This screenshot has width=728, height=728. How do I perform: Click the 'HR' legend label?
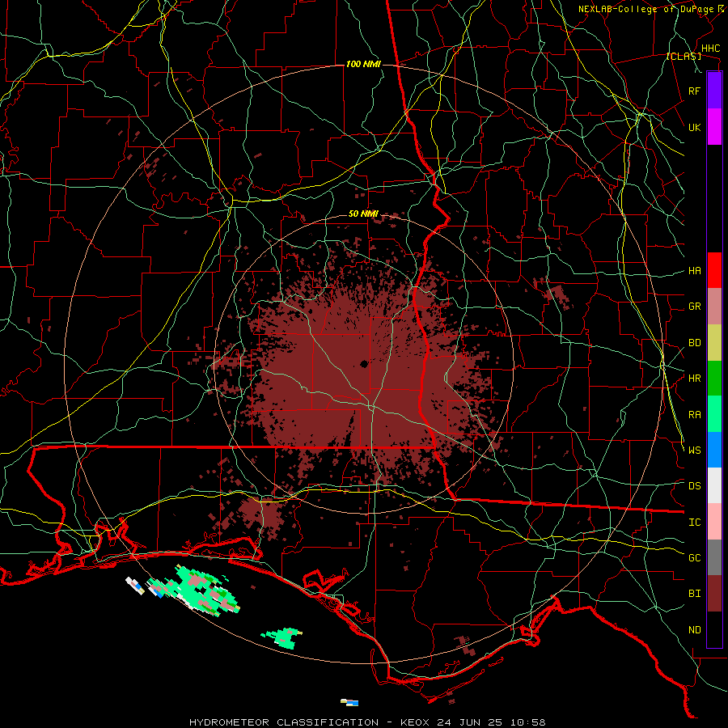pos(694,379)
